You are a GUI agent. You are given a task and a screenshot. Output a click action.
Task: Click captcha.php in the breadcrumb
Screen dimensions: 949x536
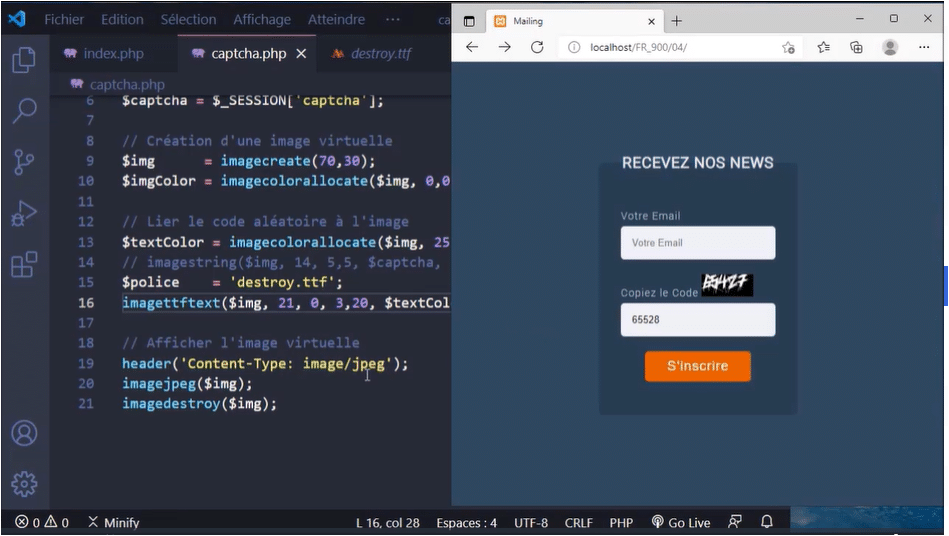coord(127,84)
